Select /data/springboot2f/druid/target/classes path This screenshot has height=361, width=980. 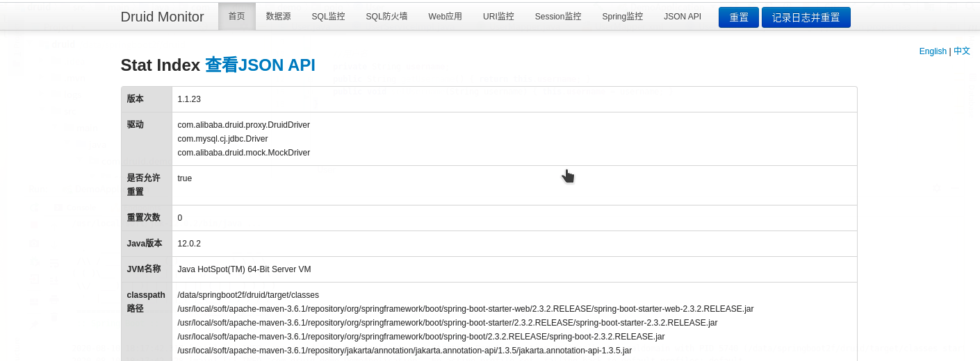[x=248, y=295]
